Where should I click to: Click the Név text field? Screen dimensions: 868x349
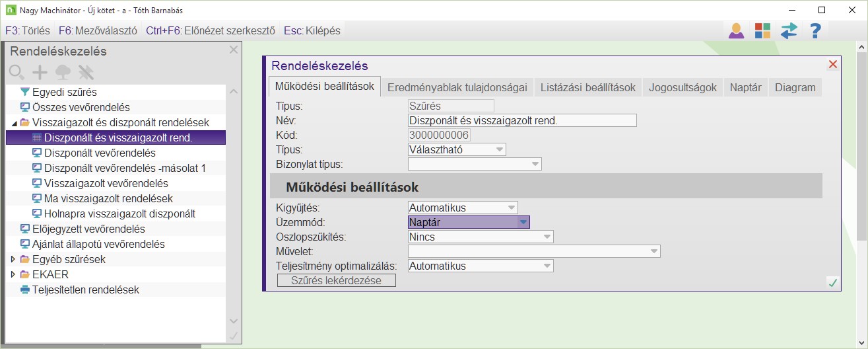(x=522, y=120)
